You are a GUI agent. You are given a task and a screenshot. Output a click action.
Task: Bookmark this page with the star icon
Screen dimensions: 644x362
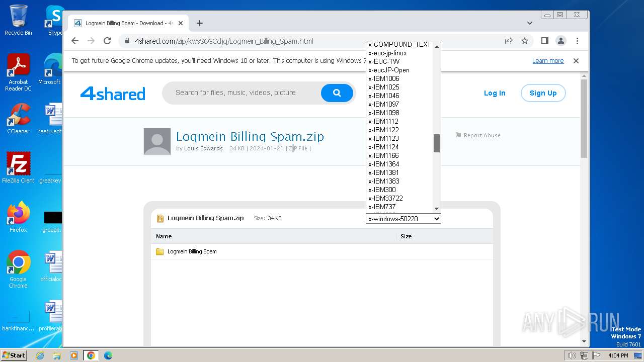point(525,41)
